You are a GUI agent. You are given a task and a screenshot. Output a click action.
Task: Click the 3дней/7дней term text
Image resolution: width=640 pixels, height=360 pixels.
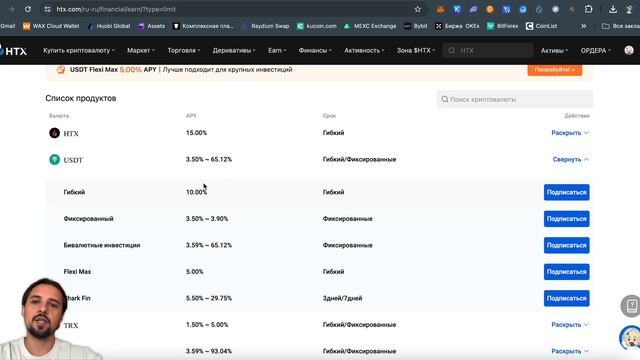342,298
